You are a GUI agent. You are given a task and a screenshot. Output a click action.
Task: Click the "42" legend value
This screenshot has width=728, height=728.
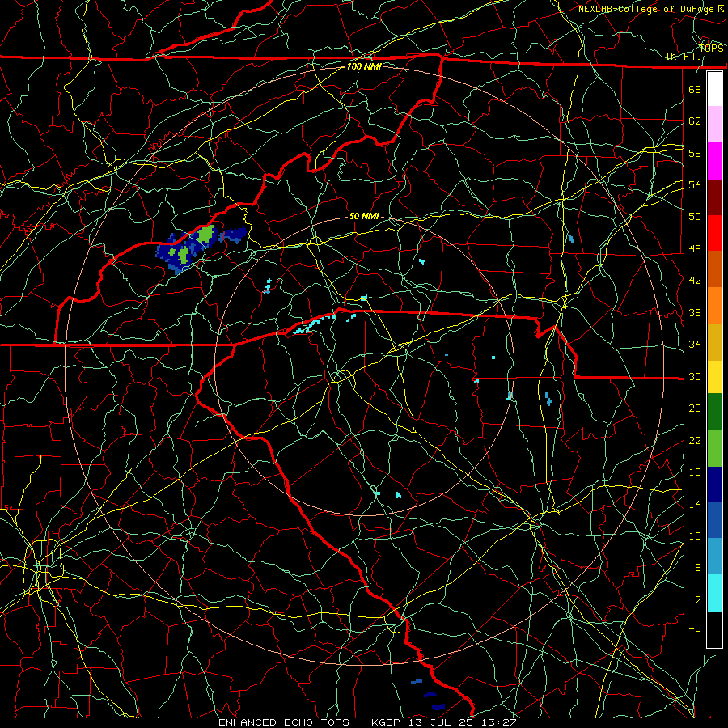695,281
